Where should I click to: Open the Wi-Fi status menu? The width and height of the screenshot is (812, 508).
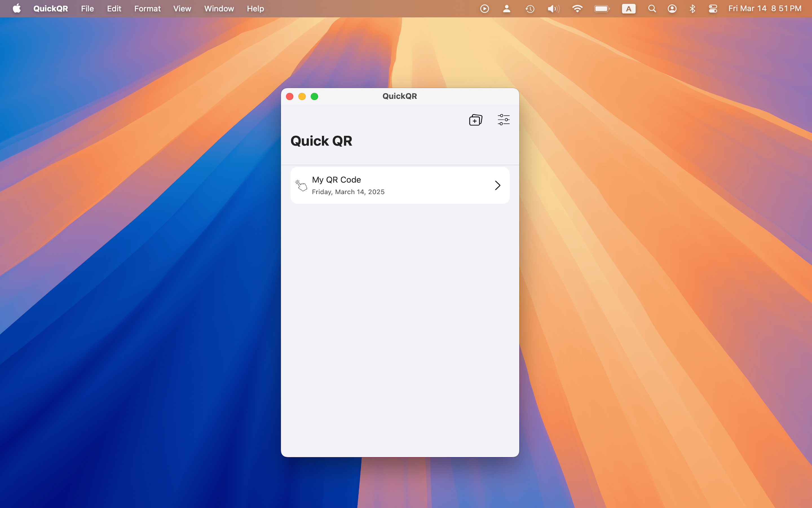577,8
